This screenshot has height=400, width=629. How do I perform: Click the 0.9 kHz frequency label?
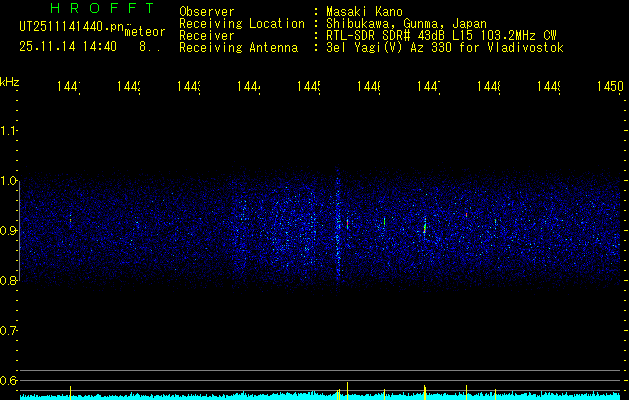pyautogui.click(x=8, y=231)
